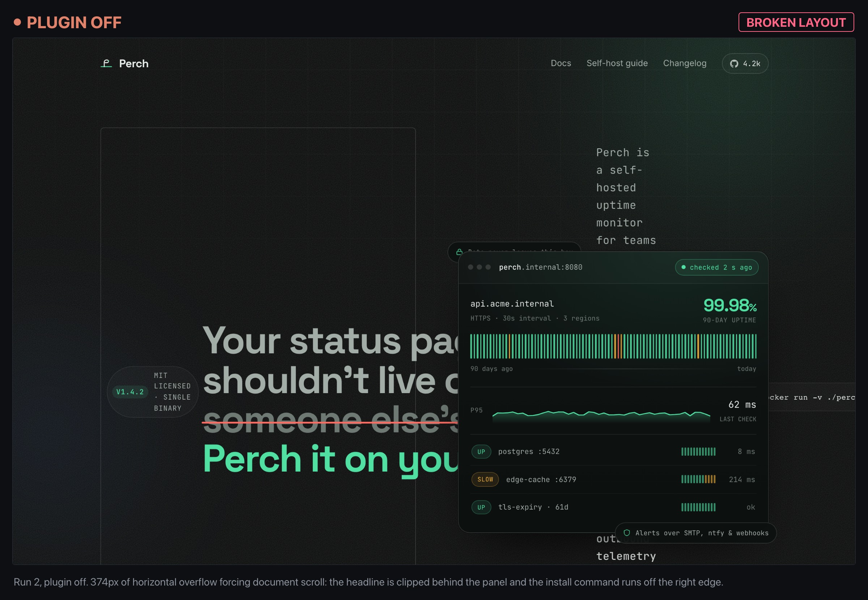Viewport: 868px width, 600px height.
Task: Click the 'today' chart label
Action: (746, 369)
